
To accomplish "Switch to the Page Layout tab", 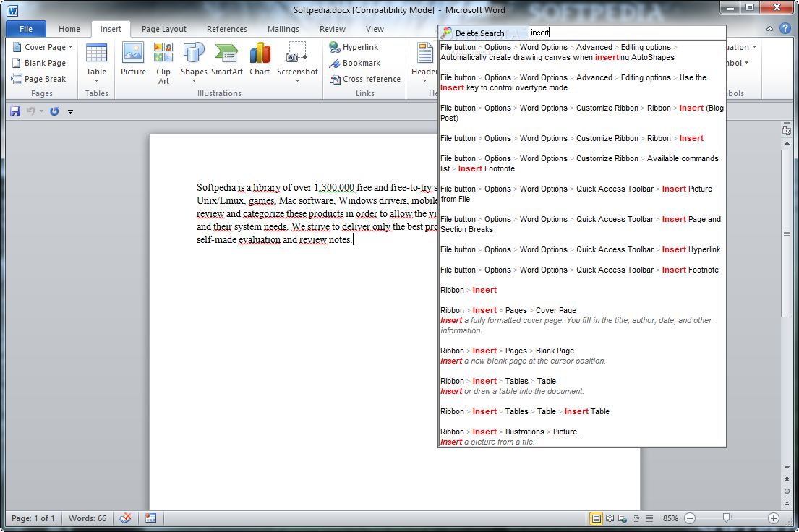I will coord(164,29).
